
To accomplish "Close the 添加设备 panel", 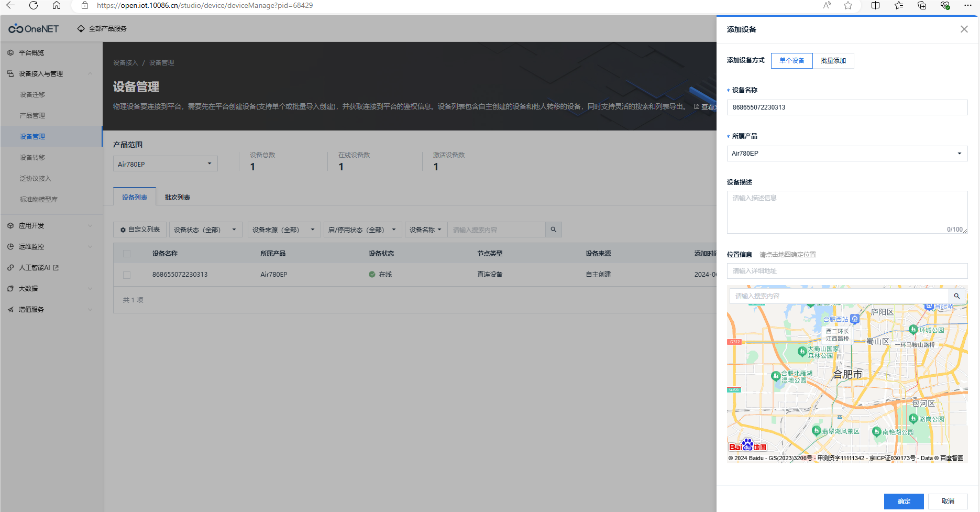I will 964,29.
